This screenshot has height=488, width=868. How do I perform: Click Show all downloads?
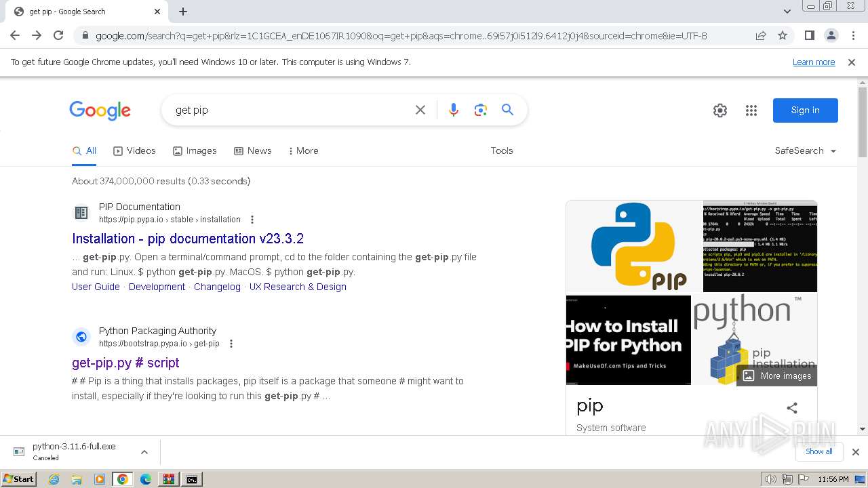819,451
